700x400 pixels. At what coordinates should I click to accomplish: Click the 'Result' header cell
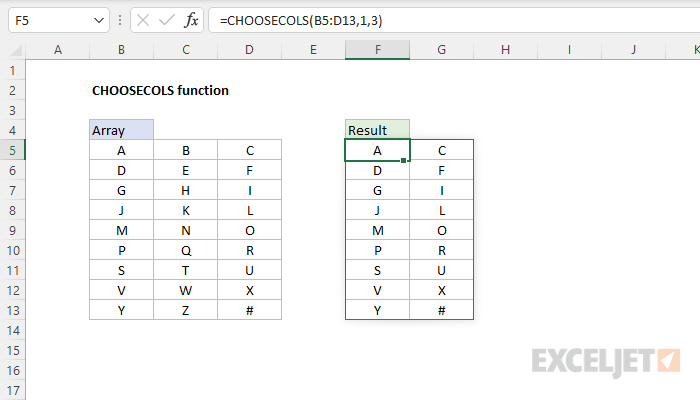point(377,130)
